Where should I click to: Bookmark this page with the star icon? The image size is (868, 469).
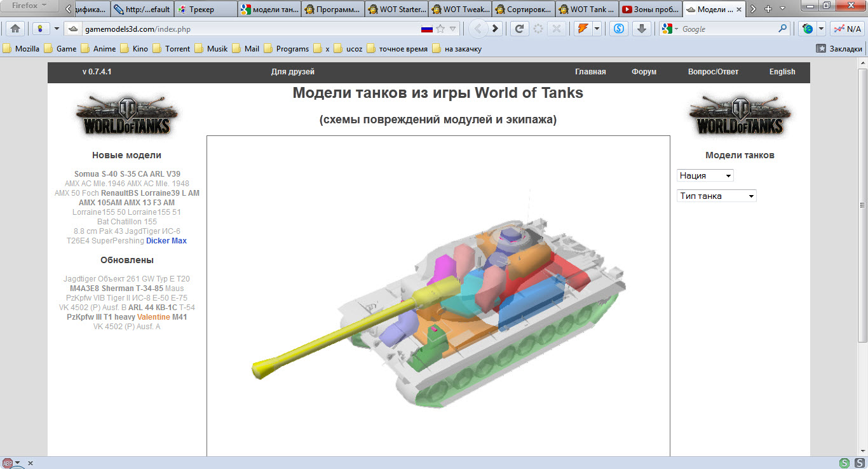pos(440,29)
